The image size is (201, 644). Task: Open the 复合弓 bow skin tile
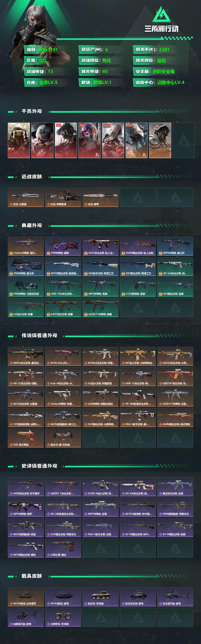63,438
